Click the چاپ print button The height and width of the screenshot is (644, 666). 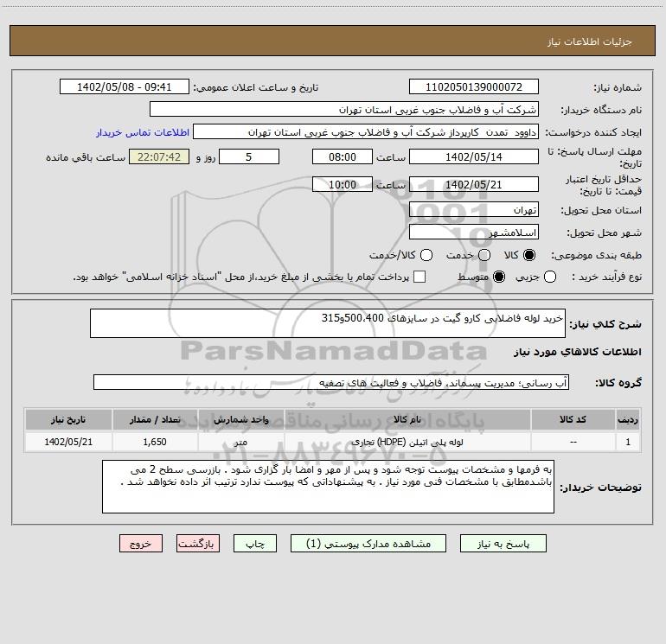(x=255, y=544)
